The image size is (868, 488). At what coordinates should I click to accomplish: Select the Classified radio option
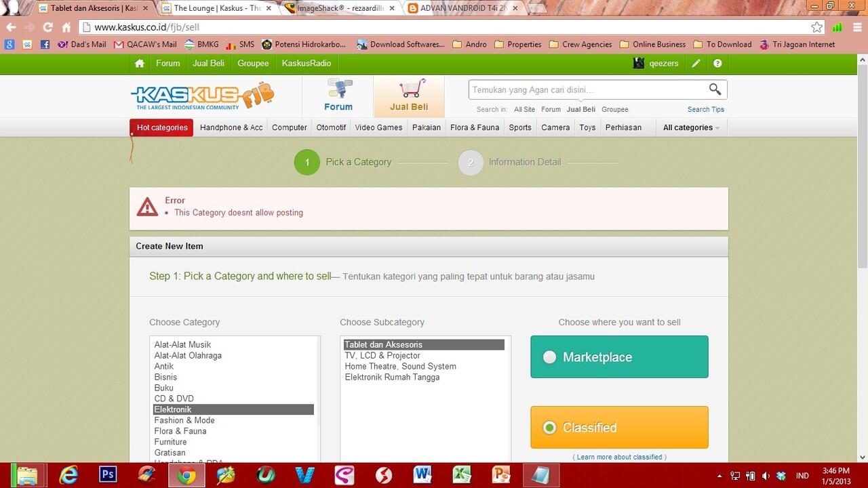pyautogui.click(x=550, y=428)
